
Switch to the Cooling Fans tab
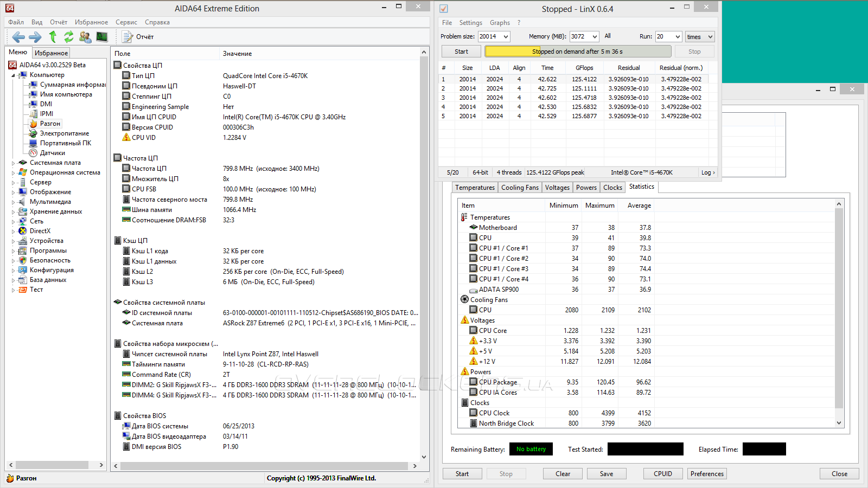point(520,188)
